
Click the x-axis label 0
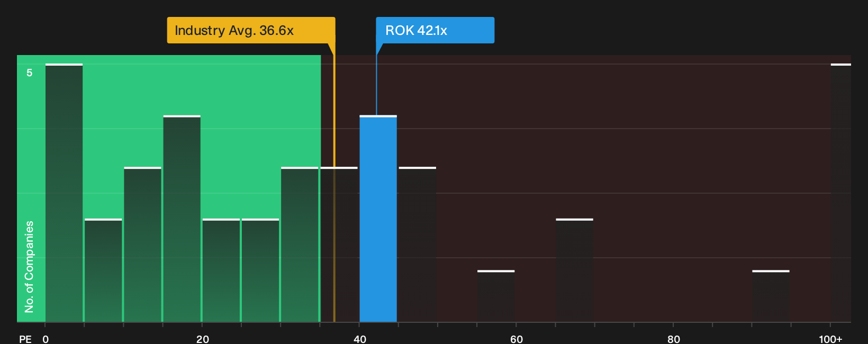[46, 339]
